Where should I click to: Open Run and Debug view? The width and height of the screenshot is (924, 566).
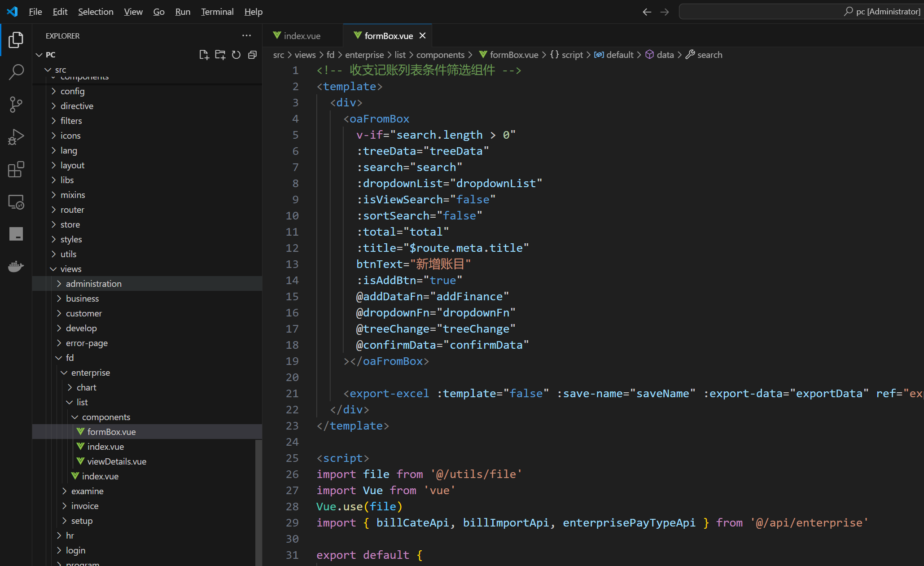(x=16, y=137)
